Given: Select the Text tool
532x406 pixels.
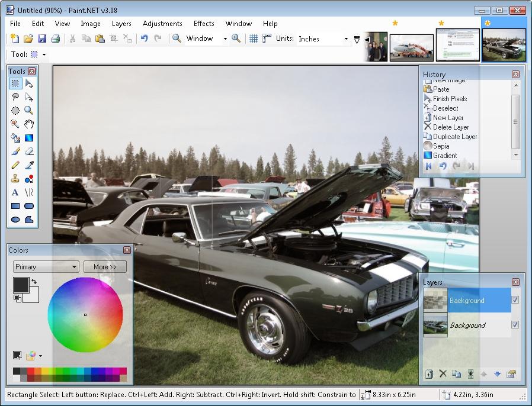Looking at the screenshot, I should point(15,192).
